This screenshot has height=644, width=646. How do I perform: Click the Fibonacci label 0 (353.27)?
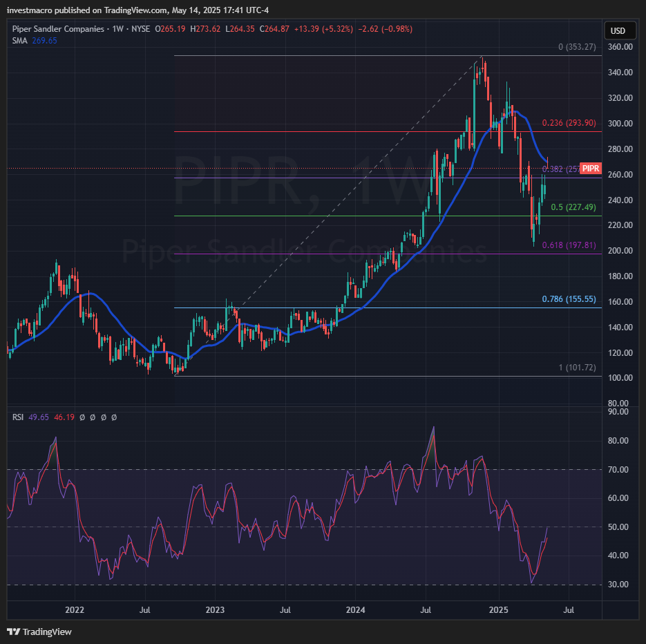click(x=577, y=47)
